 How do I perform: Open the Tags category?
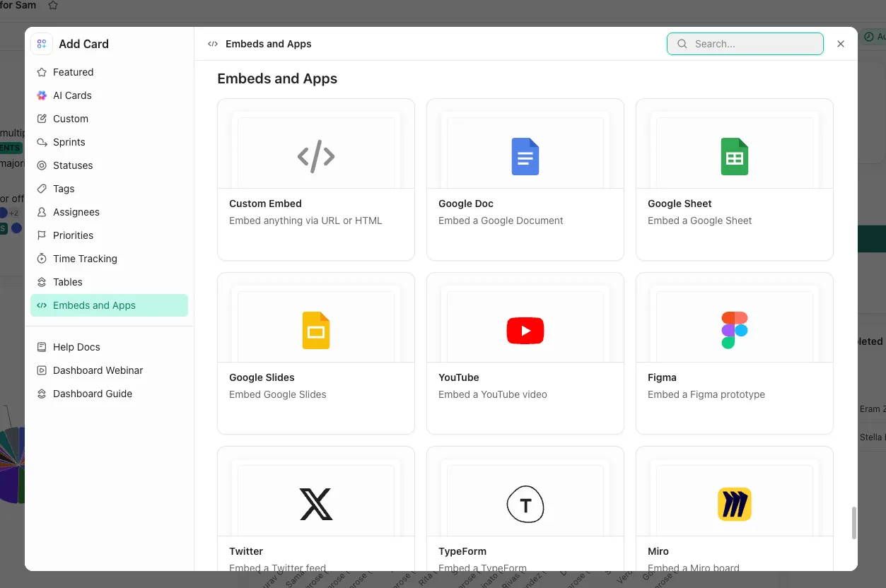point(109,189)
